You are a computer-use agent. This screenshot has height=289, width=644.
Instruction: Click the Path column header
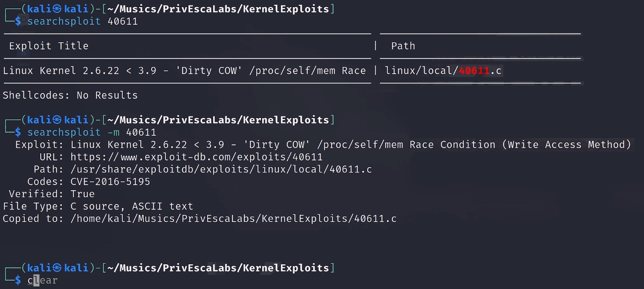tap(403, 46)
